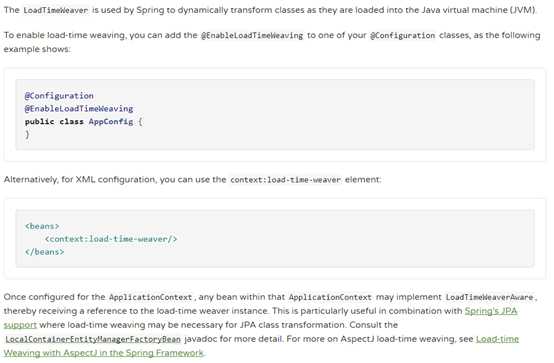
Task: Click inline context:load-time-weaver code in paragraph
Action: pyautogui.click(x=285, y=180)
